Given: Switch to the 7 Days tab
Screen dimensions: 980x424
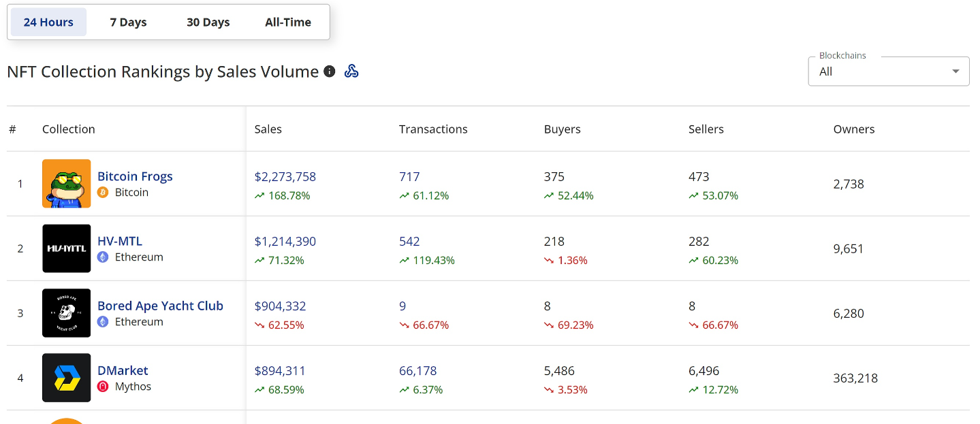Looking at the screenshot, I should tap(128, 22).
